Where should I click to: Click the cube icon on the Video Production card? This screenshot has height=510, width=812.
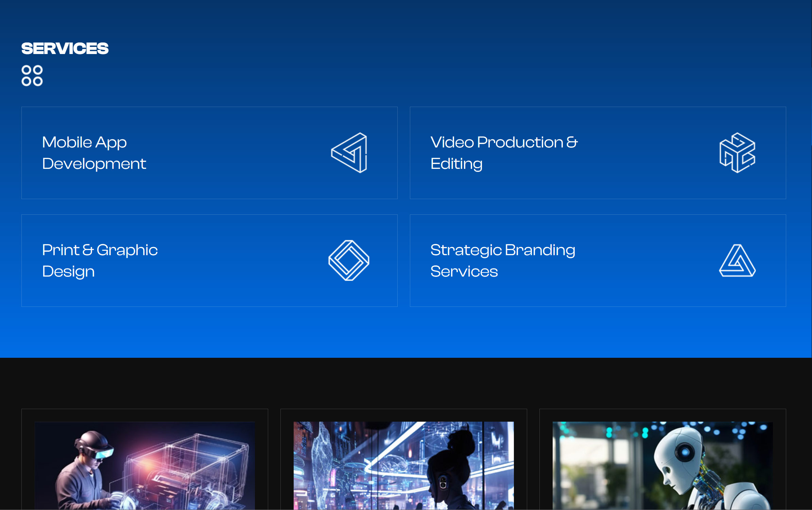(x=737, y=153)
